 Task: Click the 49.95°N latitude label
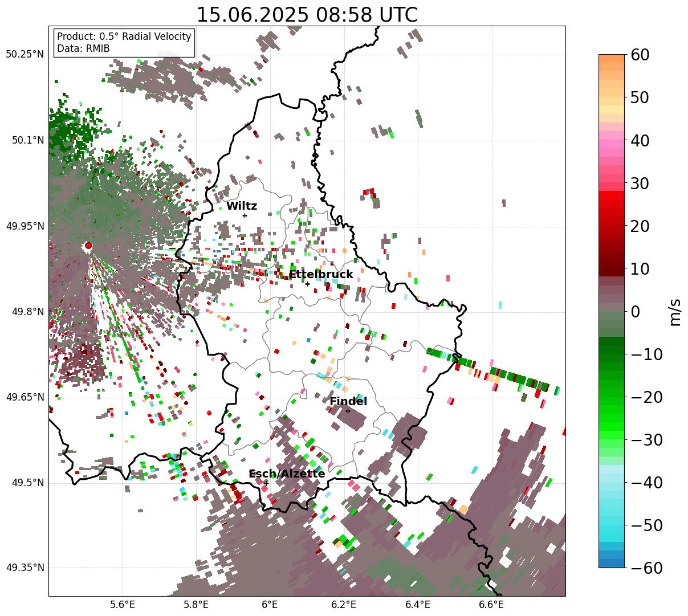(x=25, y=226)
